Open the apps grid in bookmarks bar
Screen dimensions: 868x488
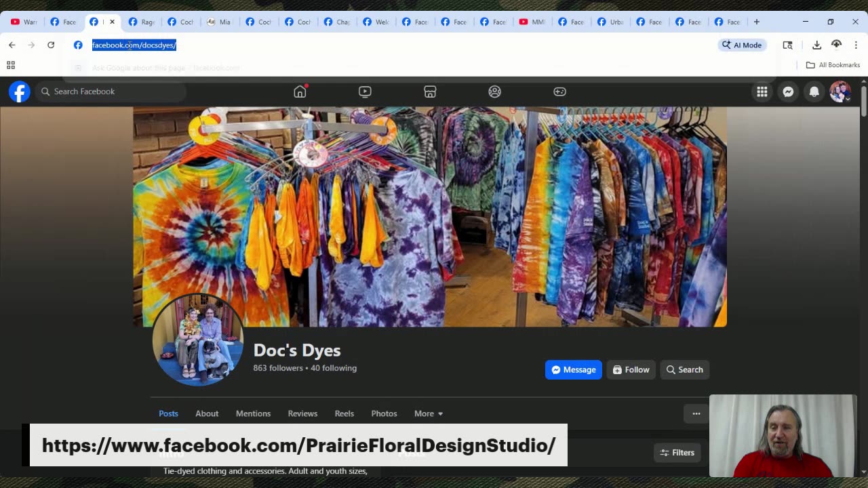pyautogui.click(x=11, y=65)
